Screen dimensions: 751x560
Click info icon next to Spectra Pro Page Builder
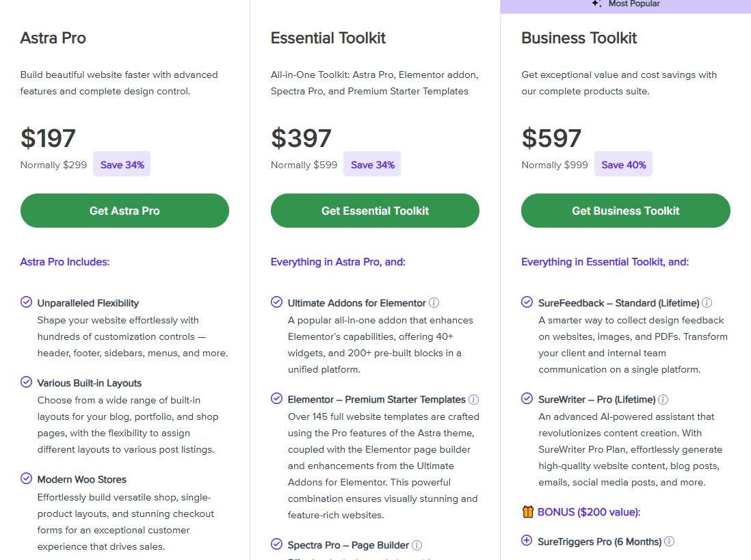pyautogui.click(x=417, y=546)
